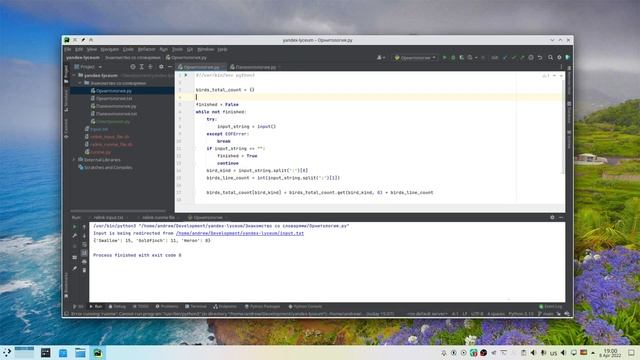Collapse the Знакомство со словарями folder

point(80,83)
